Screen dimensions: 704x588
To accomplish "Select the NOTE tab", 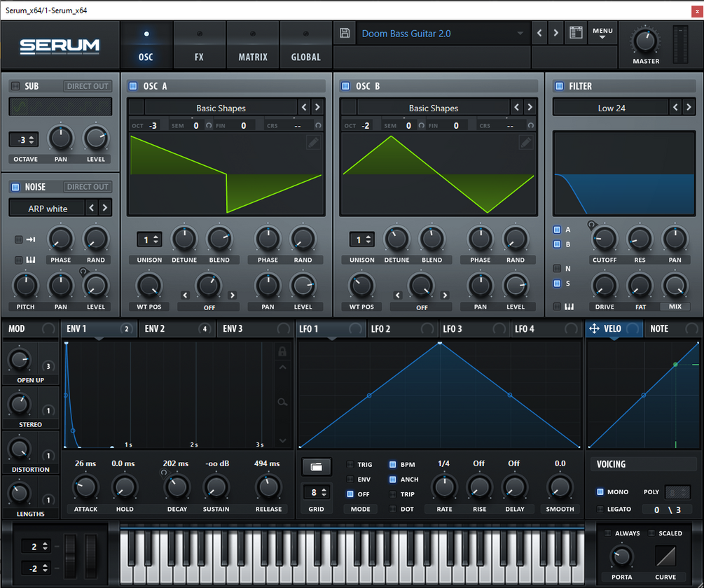I will 672,329.
